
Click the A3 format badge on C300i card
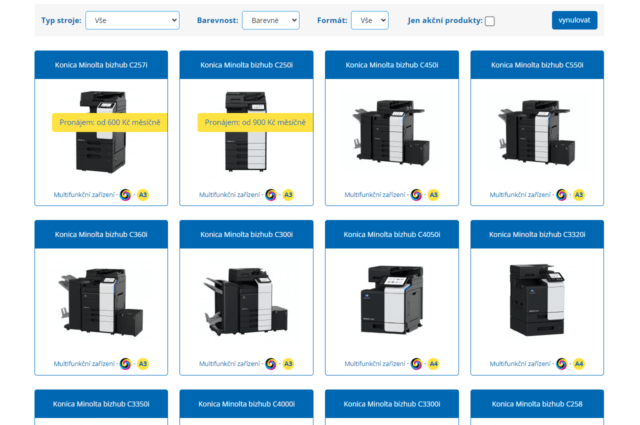coord(288,363)
